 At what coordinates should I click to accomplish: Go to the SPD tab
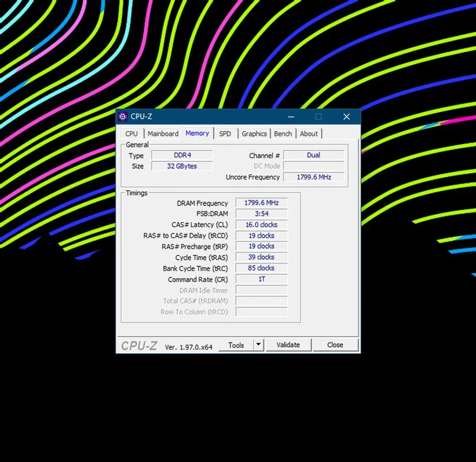[x=225, y=134]
